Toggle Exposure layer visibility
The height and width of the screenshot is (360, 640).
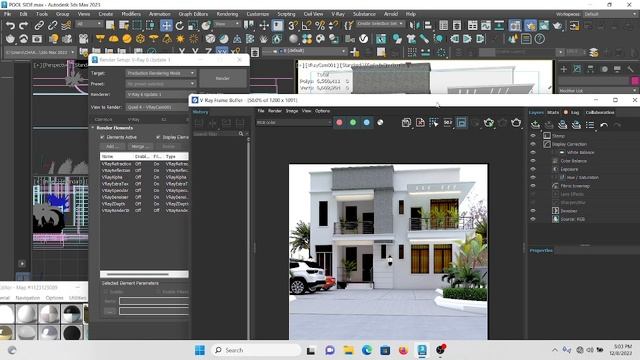(533, 169)
